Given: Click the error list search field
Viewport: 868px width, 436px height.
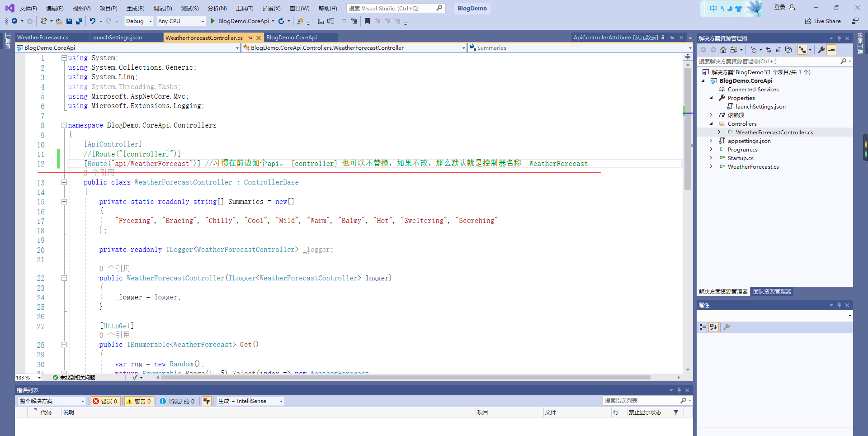Looking at the screenshot, I should (646, 401).
